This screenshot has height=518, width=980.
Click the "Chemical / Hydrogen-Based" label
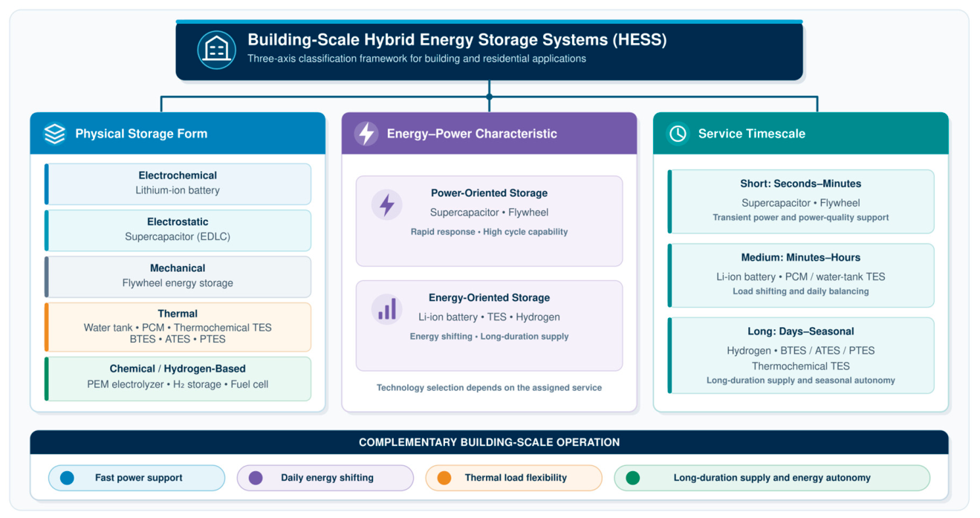click(x=178, y=369)
